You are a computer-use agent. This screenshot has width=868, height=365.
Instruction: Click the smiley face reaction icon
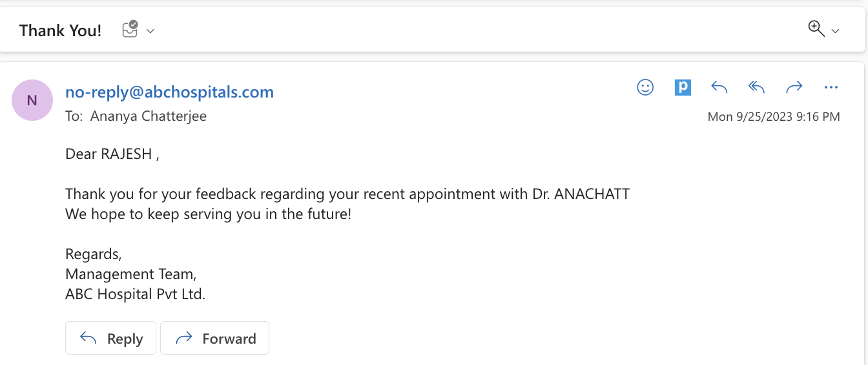point(645,87)
